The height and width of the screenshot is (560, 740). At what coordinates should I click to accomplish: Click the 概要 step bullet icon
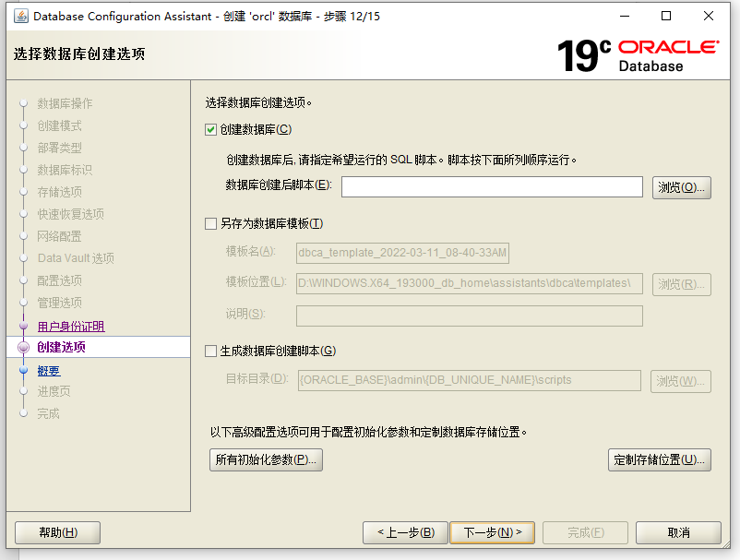click(24, 370)
